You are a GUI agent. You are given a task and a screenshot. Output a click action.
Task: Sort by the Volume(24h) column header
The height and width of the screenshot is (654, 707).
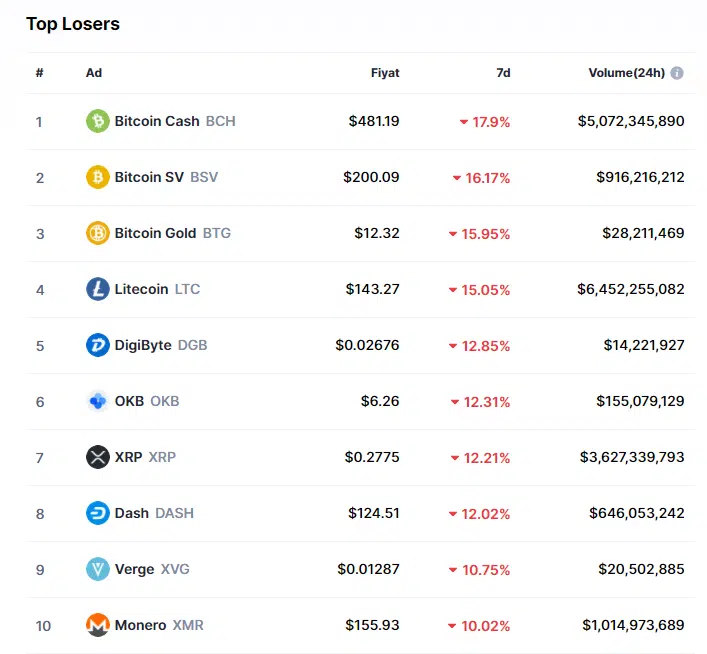pos(625,73)
